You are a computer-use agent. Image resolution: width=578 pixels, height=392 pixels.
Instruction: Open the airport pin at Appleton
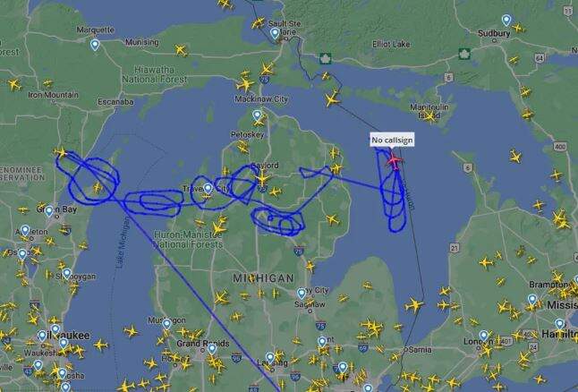click(25, 231)
